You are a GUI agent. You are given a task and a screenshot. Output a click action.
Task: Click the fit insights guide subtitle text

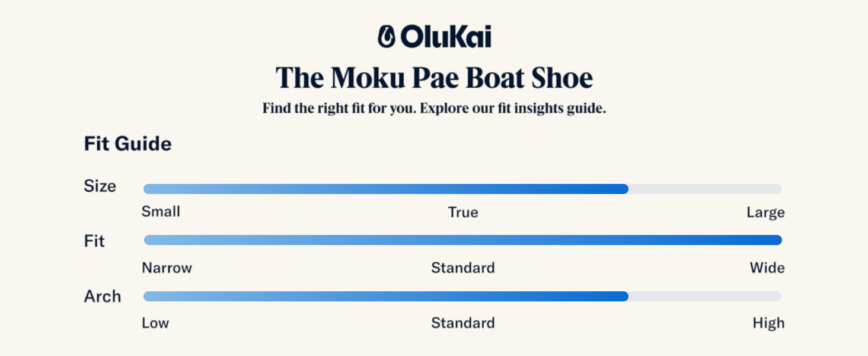(x=434, y=109)
